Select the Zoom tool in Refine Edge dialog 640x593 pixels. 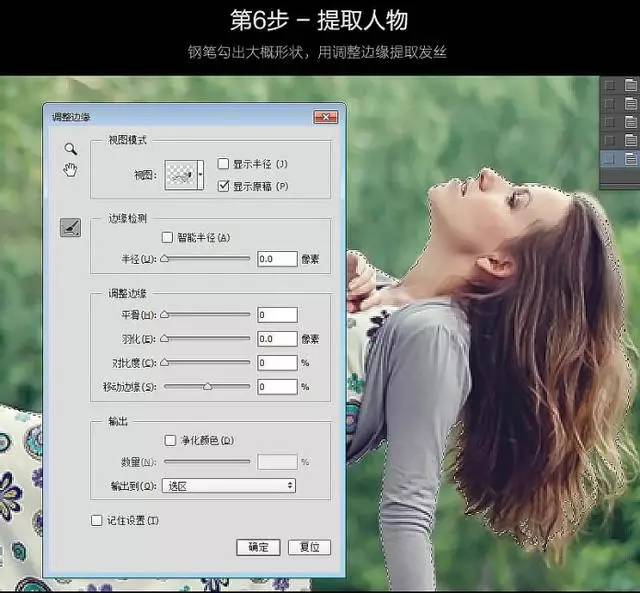[x=70, y=148]
